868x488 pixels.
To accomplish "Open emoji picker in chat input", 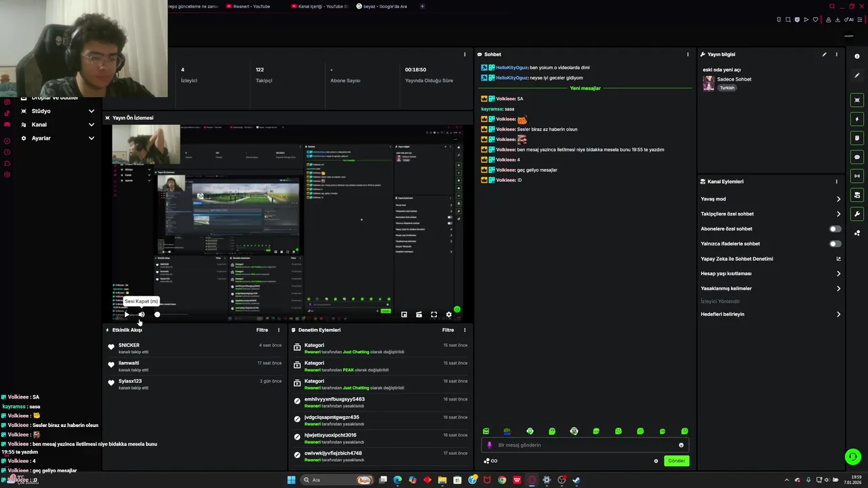I will click(x=682, y=445).
